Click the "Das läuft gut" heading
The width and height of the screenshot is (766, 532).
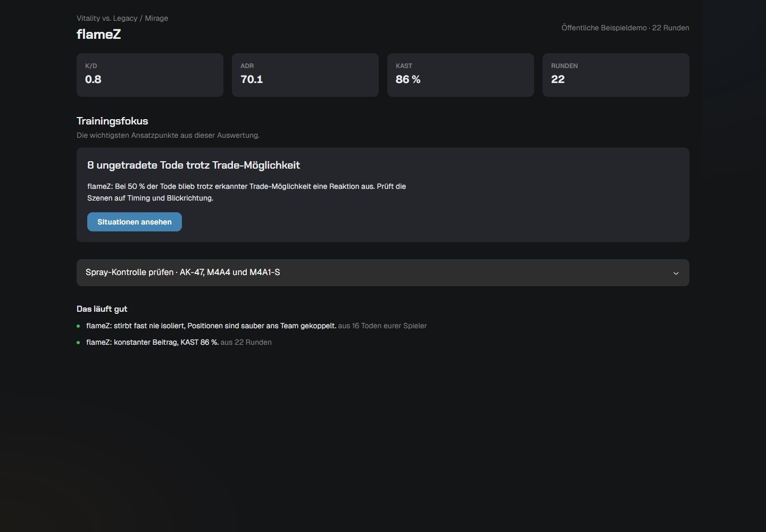point(102,309)
